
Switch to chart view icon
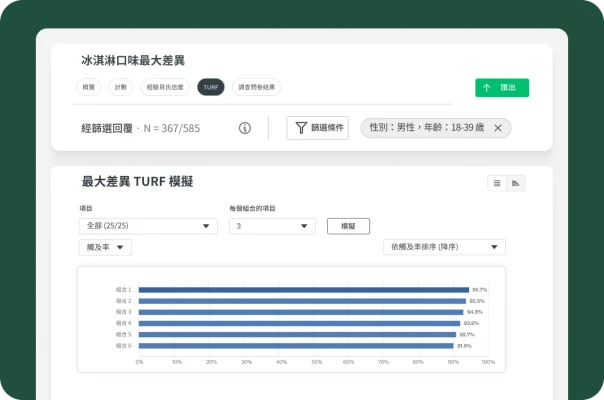pos(515,183)
